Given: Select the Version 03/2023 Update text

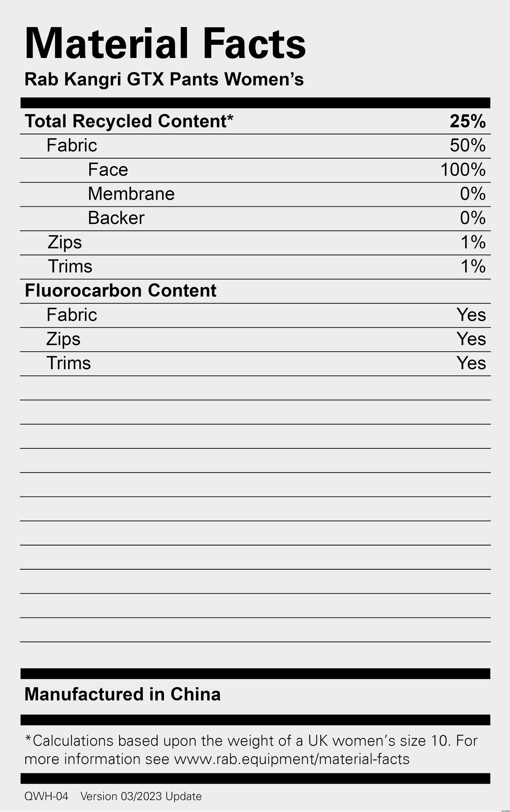Looking at the screenshot, I should click(x=141, y=796).
